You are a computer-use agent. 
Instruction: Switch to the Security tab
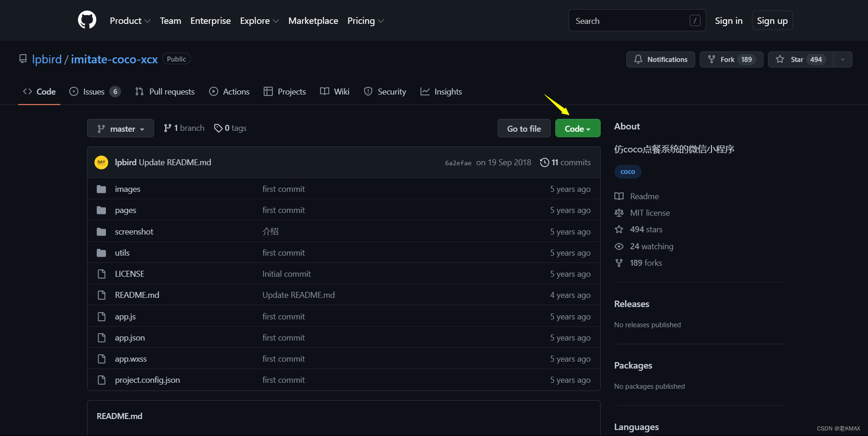point(385,91)
